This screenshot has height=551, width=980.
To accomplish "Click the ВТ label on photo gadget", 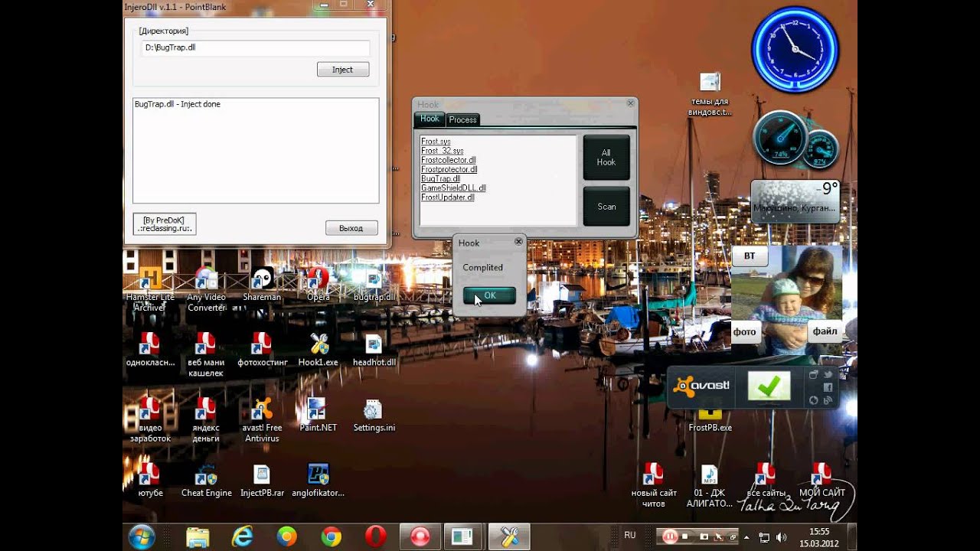I will click(x=750, y=256).
